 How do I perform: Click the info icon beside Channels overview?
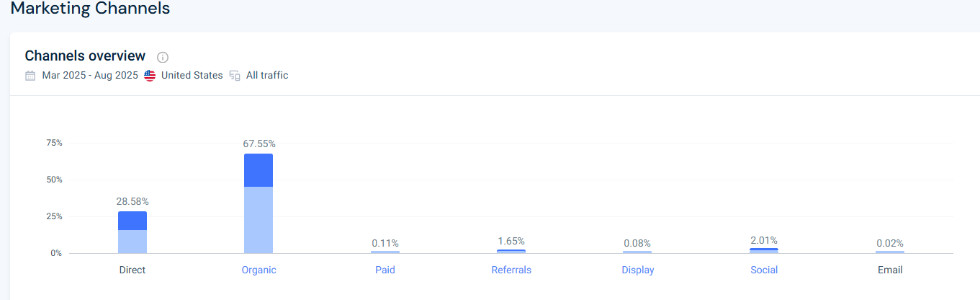[x=163, y=57]
